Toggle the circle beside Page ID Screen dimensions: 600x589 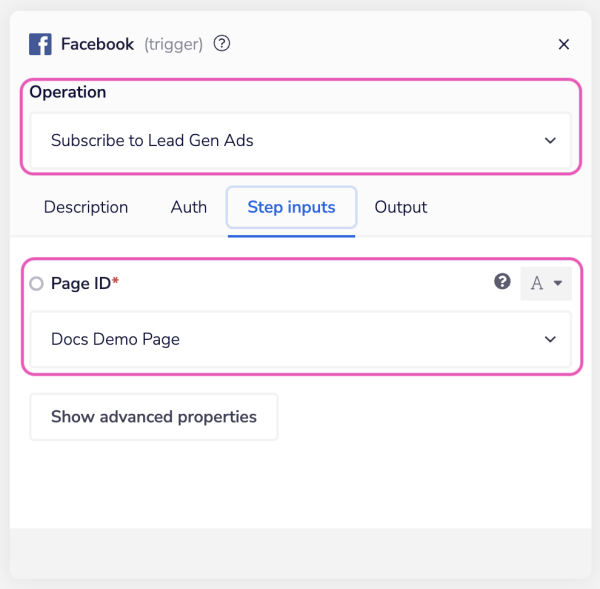coord(37,284)
